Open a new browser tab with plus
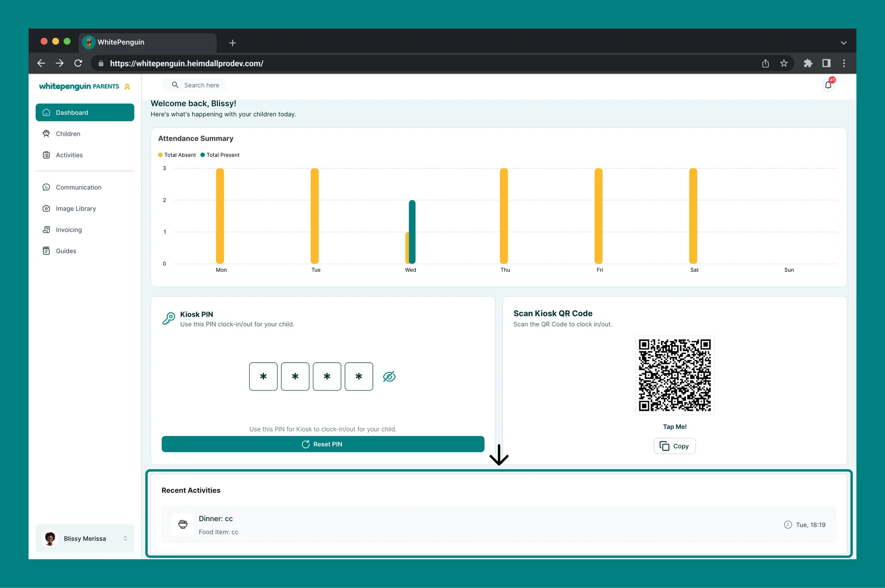The height and width of the screenshot is (588, 885). [233, 43]
